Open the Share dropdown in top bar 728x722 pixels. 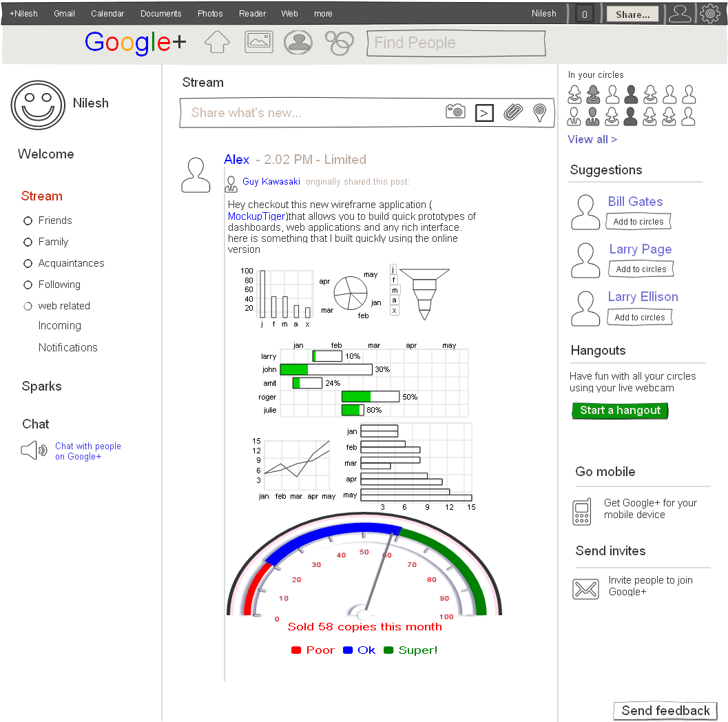(x=632, y=13)
